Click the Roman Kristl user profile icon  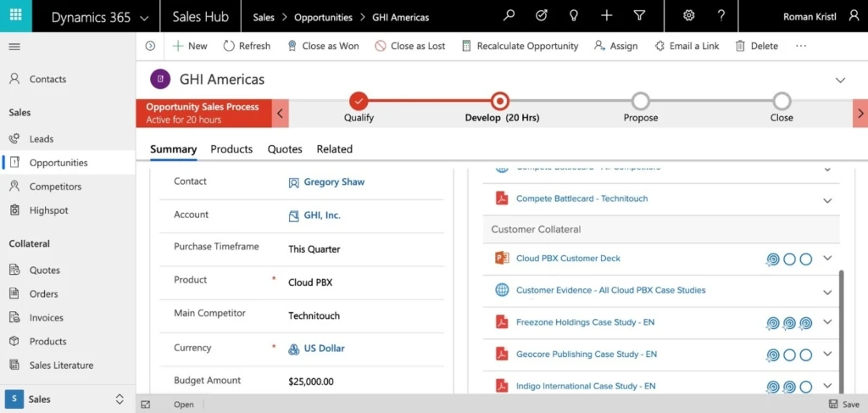854,16
